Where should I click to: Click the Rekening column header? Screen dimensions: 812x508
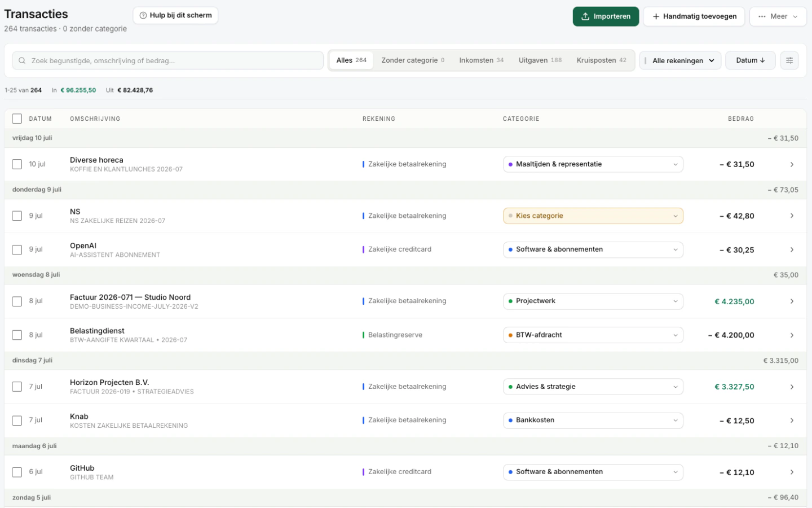coord(379,119)
